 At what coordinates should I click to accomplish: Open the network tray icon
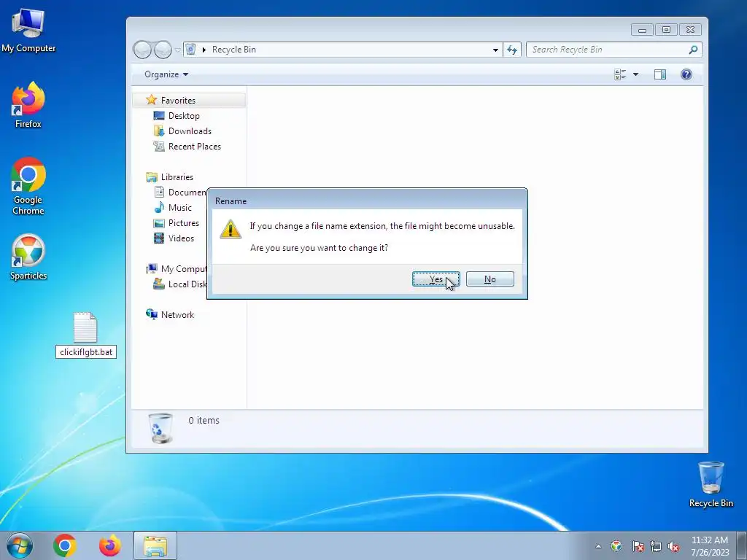pyautogui.click(x=656, y=546)
